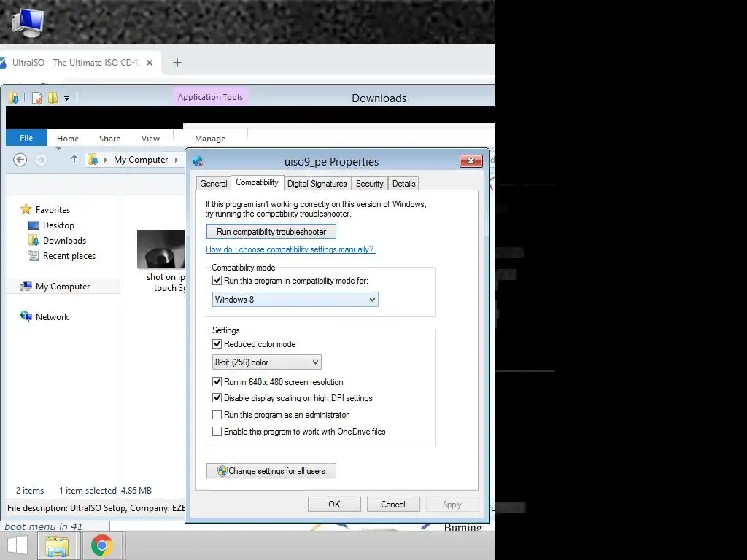Open the Manage ribbon tab
This screenshot has height=560, width=747.
tap(210, 139)
